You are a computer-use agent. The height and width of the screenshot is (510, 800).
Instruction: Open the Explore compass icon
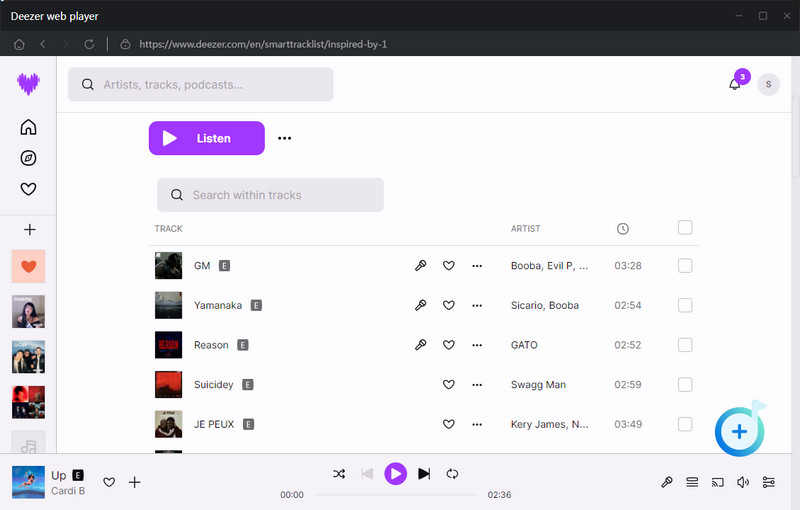[x=28, y=158]
